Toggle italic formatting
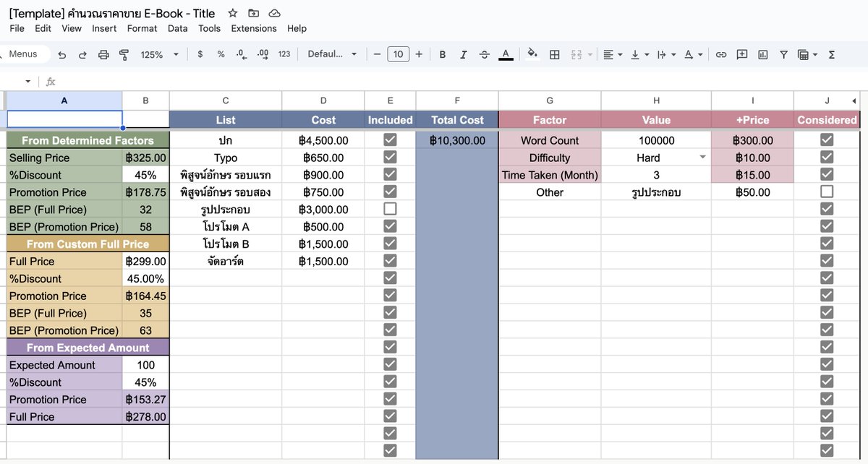Viewport: 868px width, 464px height. [x=464, y=54]
